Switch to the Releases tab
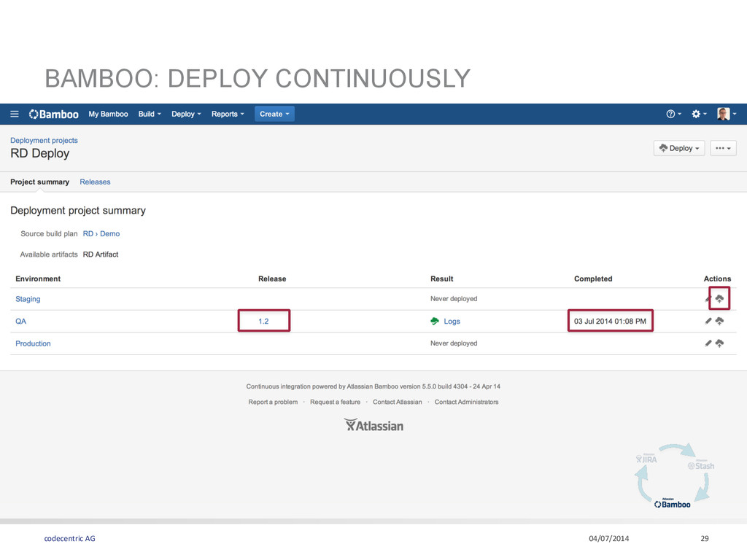 tap(95, 182)
